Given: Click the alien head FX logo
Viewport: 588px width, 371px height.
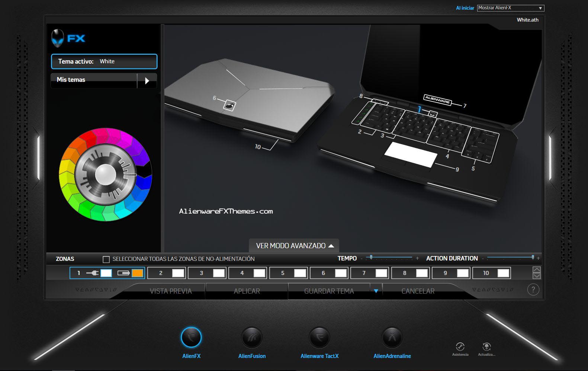Looking at the screenshot, I should [x=68, y=38].
